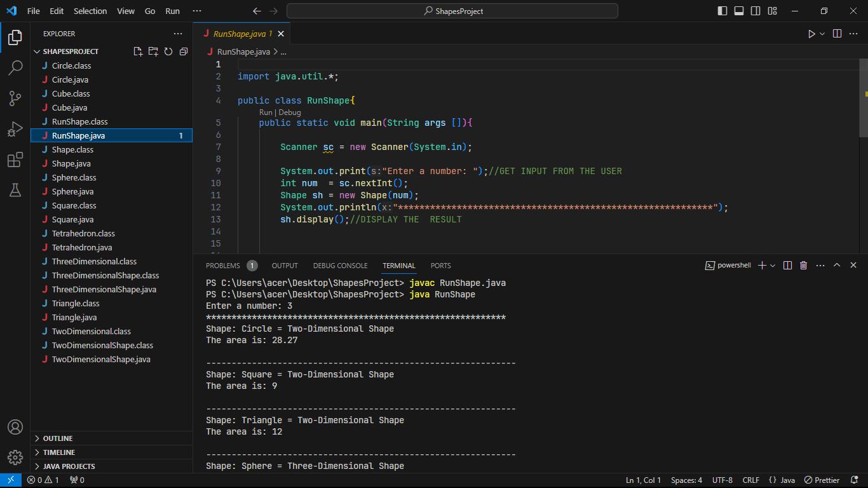Open the Edit menu
This screenshot has width=868, height=488.
click(57, 11)
